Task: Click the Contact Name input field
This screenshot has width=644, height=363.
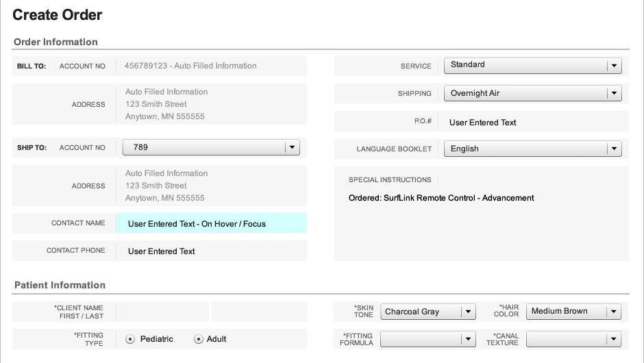Action: [212, 223]
